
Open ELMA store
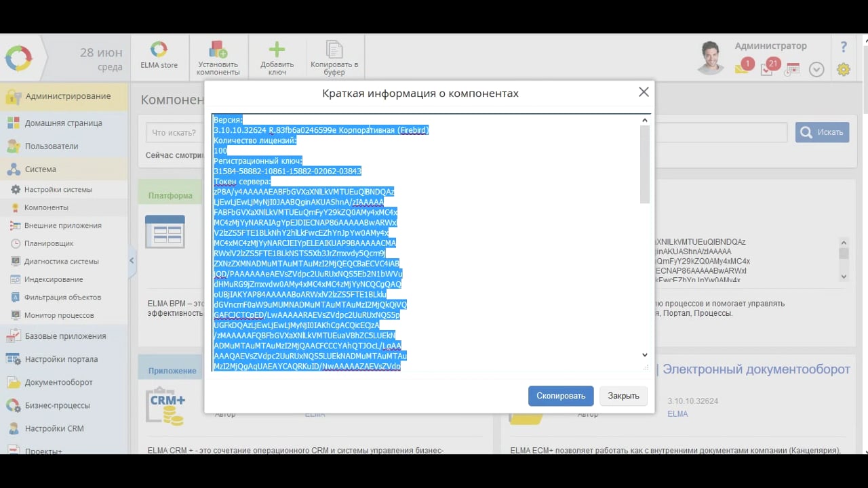[x=159, y=55]
